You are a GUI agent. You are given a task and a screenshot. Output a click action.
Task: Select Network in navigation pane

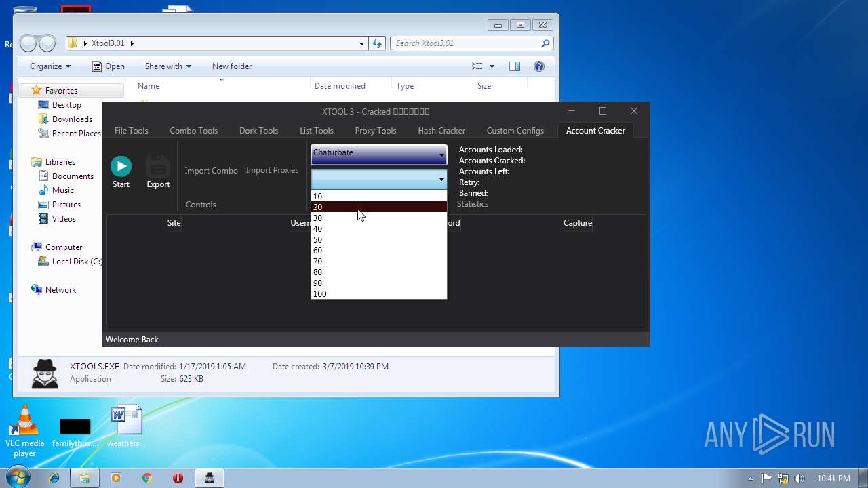tap(60, 290)
